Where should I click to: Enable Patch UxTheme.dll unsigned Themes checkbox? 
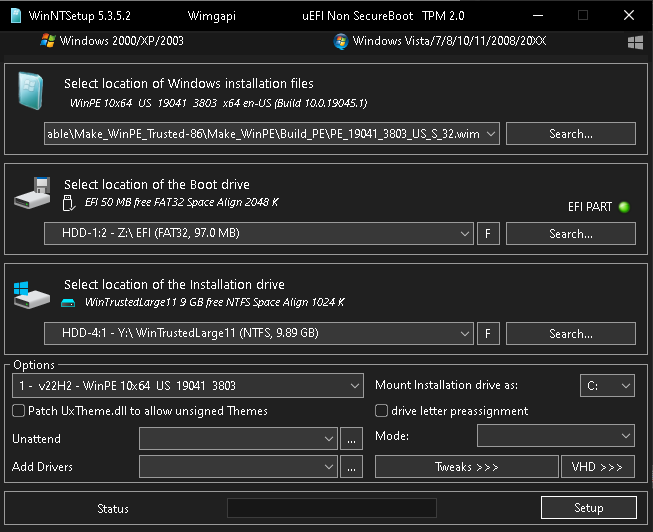[x=19, y=411]
